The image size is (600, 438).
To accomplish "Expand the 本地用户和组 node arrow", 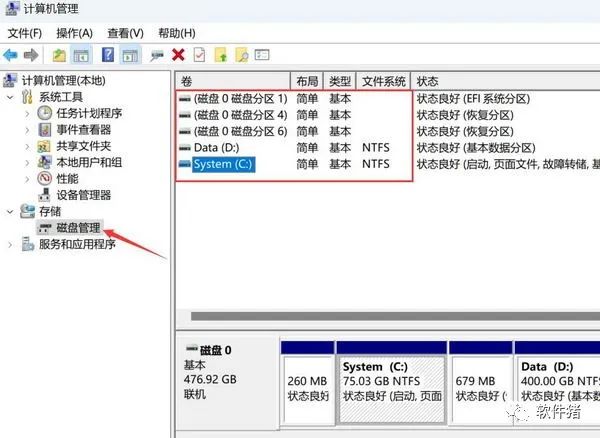I will pyautogui.click(x=27, y=163).
